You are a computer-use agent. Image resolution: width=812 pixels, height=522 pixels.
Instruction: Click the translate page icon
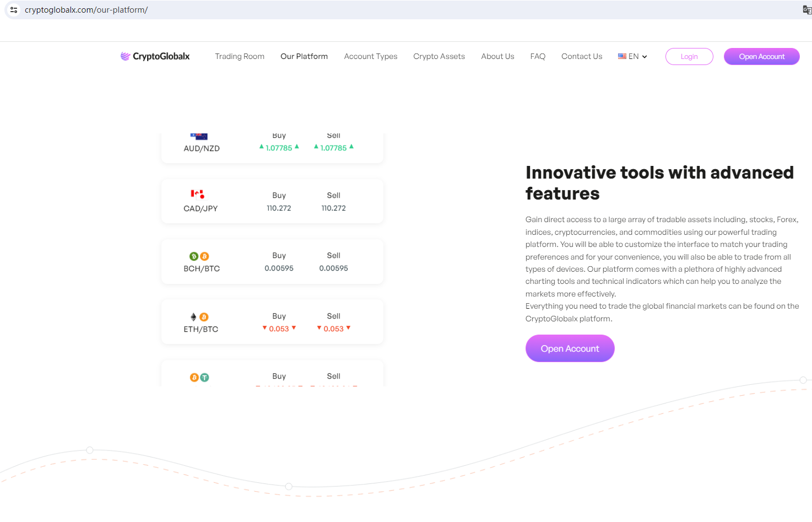[806, 10]
